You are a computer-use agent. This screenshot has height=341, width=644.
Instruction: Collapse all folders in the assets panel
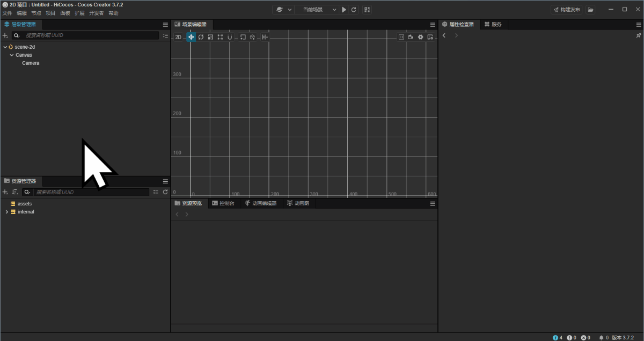click(156, 192)
